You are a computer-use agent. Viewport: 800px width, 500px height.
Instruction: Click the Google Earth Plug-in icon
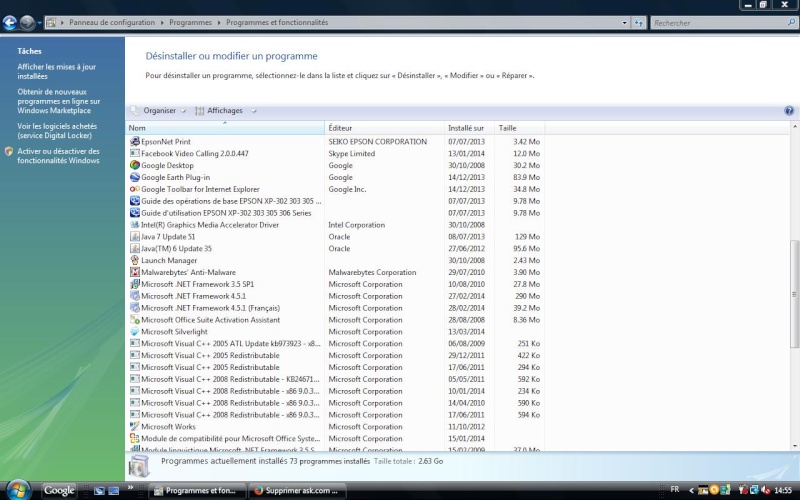[x=135, y=177]
